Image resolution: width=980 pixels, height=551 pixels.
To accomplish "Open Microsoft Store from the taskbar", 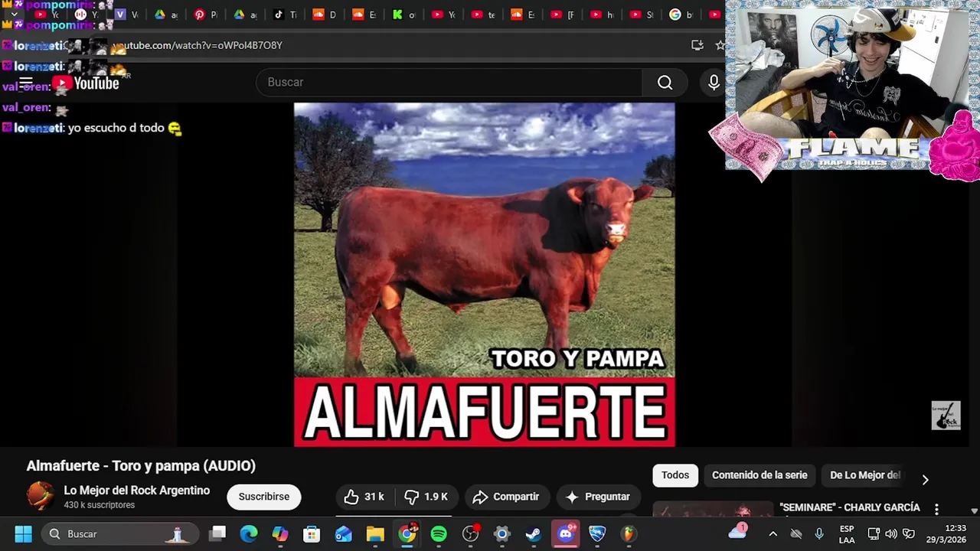I will coord(312,533).
